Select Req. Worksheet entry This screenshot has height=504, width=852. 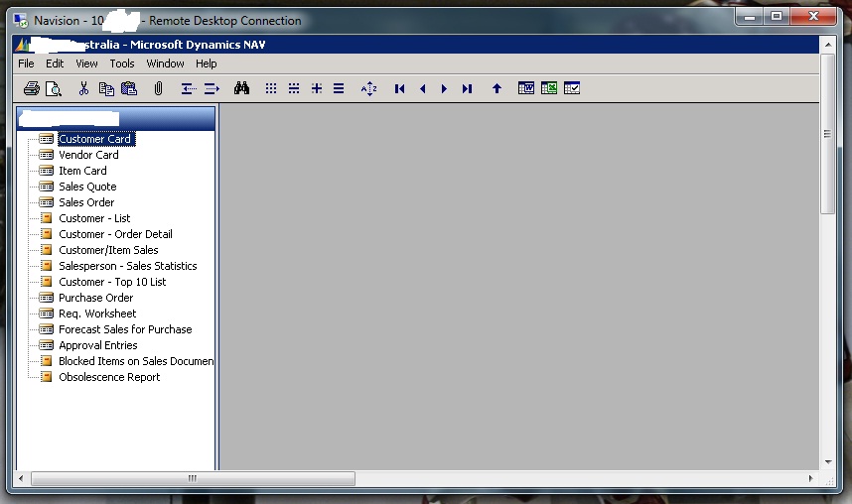click(x=97, y=314)
